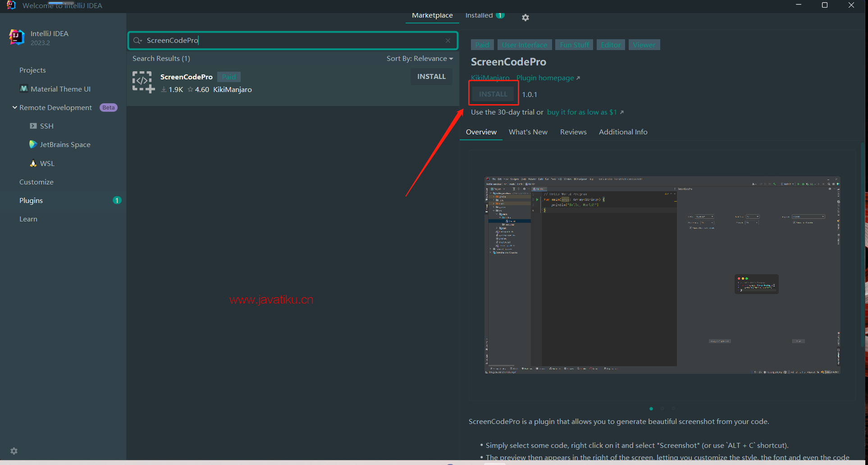This screenshot has width=868, height=465.
Task: Click the WSL penguin icon
Action: (x=33, y=163)
